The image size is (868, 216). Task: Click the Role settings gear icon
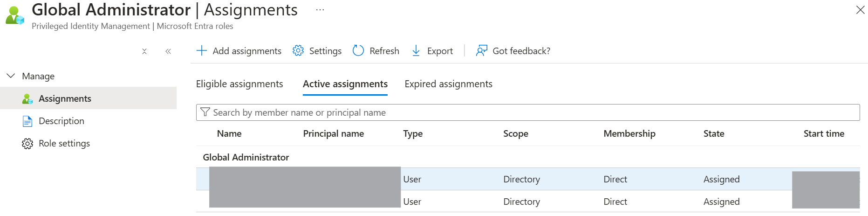coord(27,144)
